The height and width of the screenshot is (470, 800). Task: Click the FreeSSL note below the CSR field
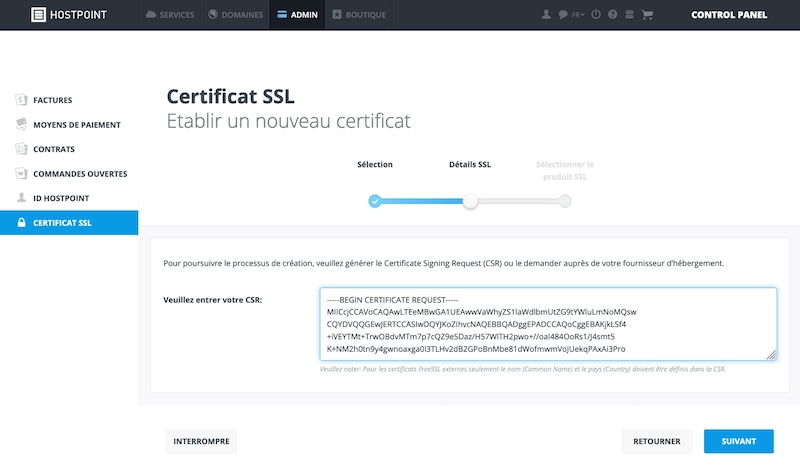coord(522,369)
